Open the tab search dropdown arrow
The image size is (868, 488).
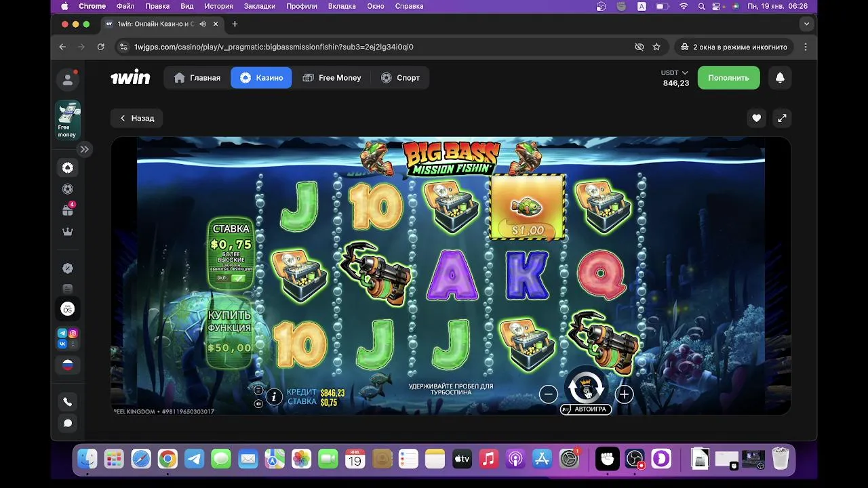806,24
